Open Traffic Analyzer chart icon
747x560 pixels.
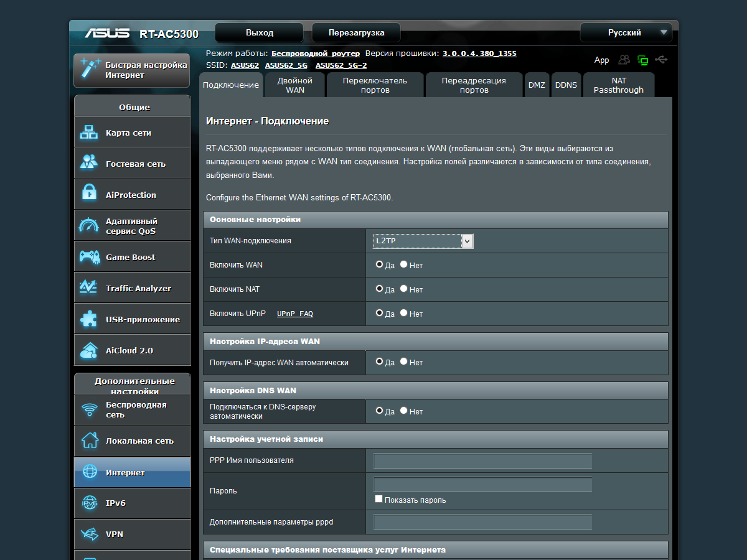click(89, 287)
